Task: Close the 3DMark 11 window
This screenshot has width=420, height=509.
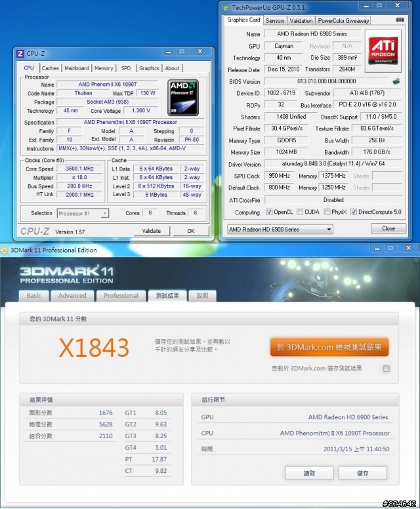Action: tap(408, 249)
